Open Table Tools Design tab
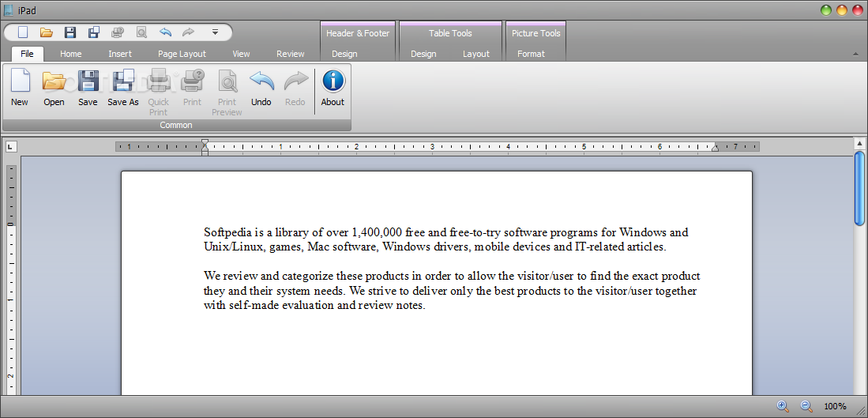Screen dimensions: 868x418 pos(423,54)
